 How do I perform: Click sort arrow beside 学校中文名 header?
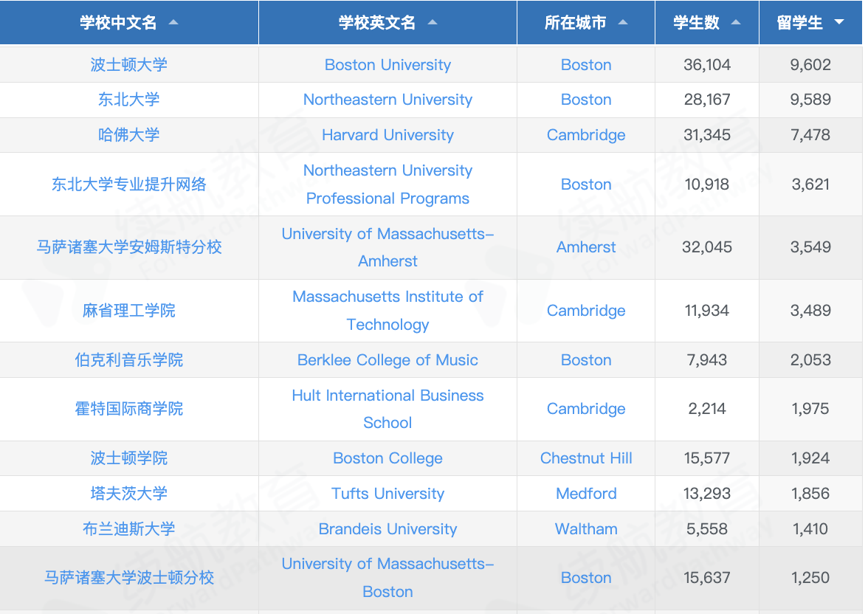pos(173,23)
